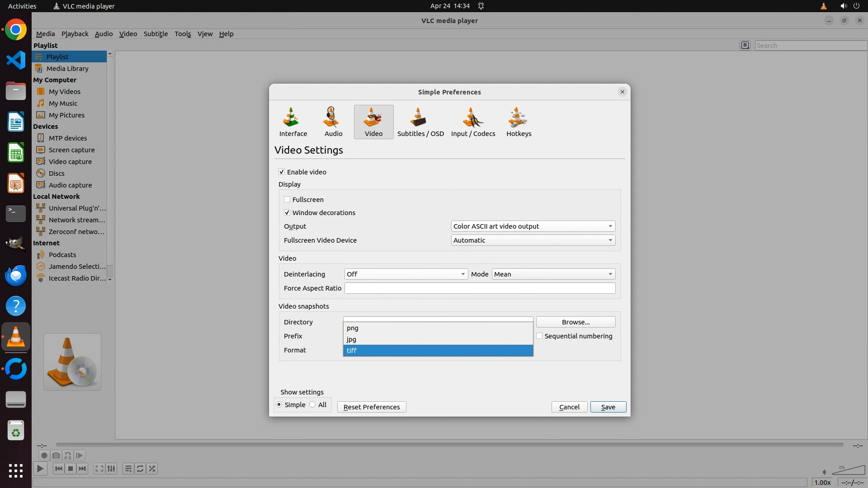Expand the Deinterlacing dropdown
The height and width of the screenshot is (488, 868).
(406, 274)
